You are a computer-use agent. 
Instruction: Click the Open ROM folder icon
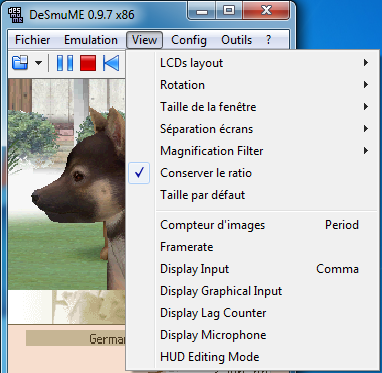pos(20,63)
